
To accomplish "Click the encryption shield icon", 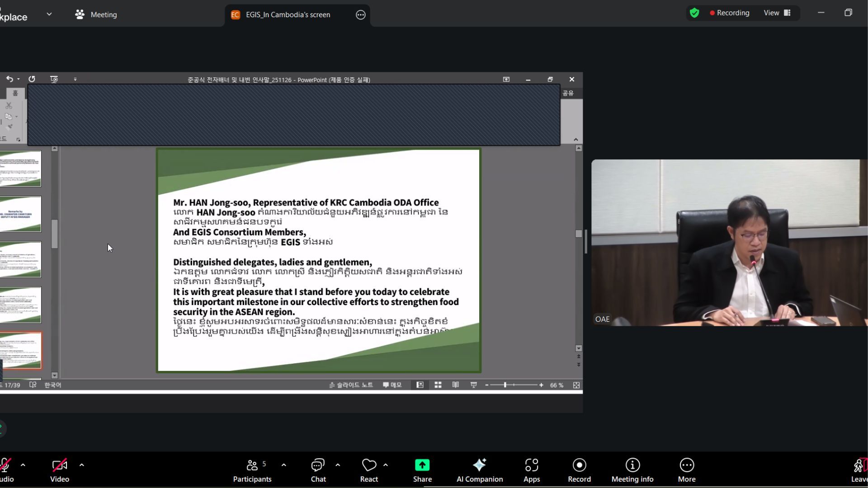I will pos(694,13).
